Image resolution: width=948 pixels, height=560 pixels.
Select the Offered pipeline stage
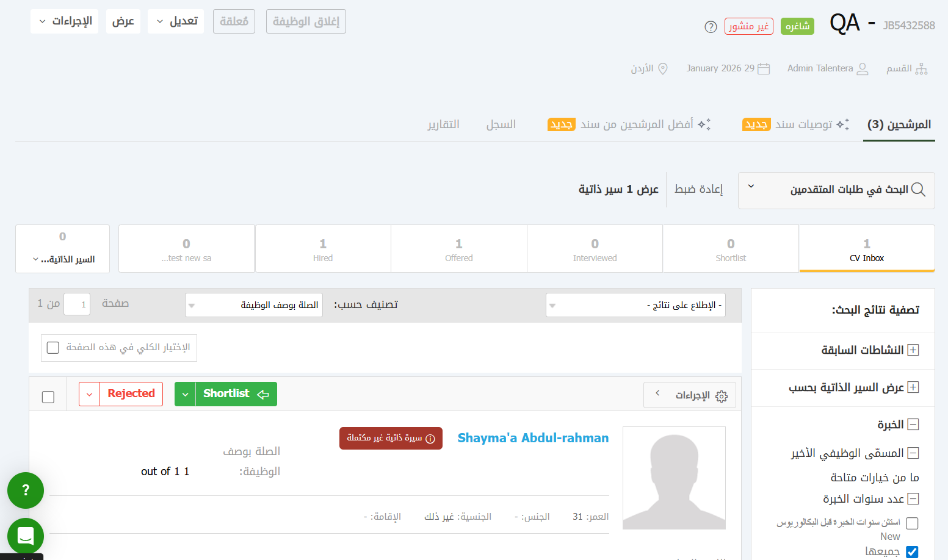pos(458,249)
